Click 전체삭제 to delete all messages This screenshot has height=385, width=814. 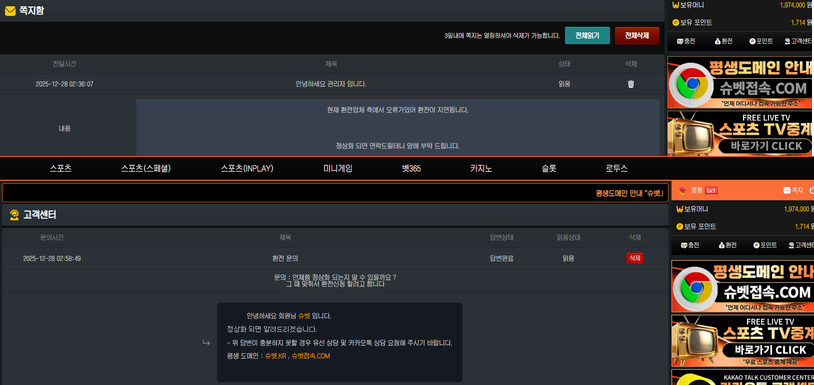pos(637,36)
